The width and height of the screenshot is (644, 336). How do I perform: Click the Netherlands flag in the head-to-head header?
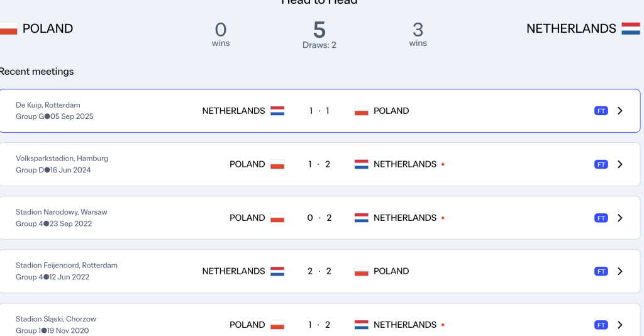click(631, 28)
